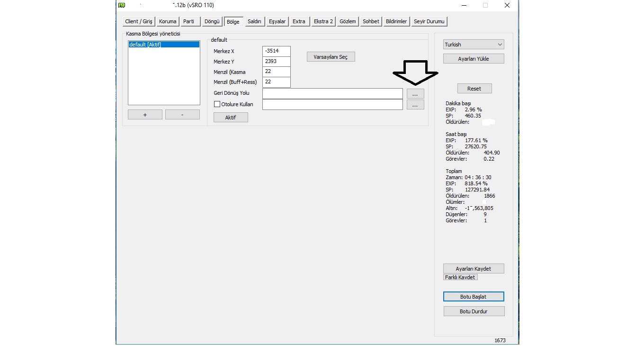644x346 pixels.
Task: Click the Merkez Y input field
Action: click(x=276, y=62)
